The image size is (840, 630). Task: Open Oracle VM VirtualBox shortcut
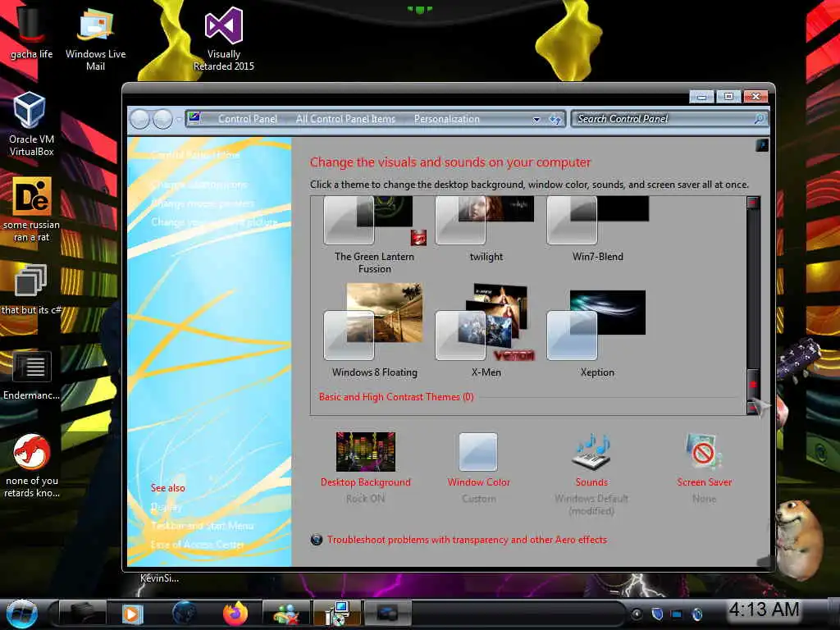(31, 125)
